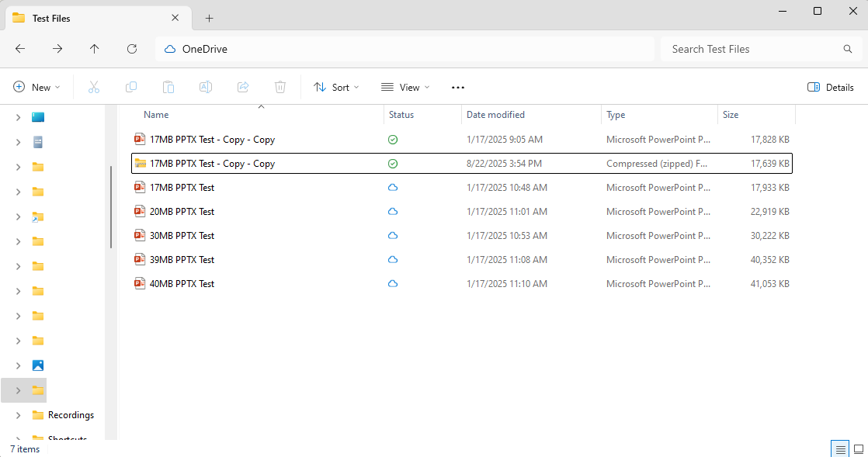Screen dimensions: 868x457
Task: Select the shortcut-arrow folder in navigation pane
Action: [37, 216]
